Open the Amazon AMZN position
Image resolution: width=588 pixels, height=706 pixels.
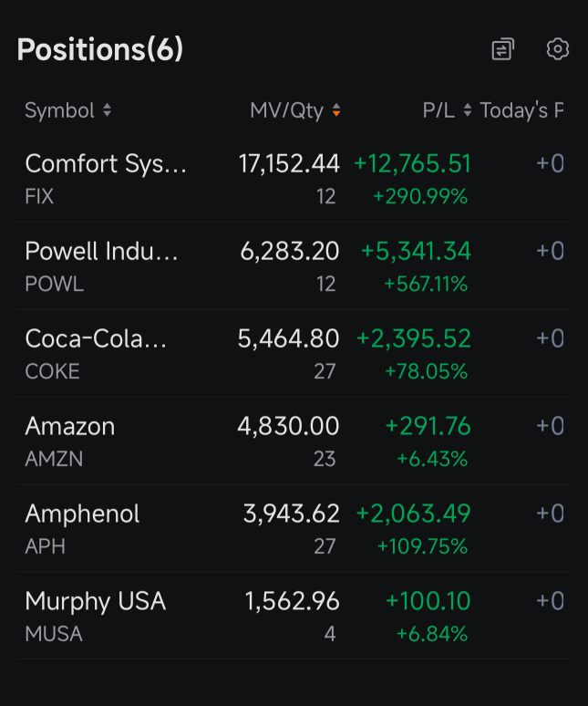pos(294,441)
